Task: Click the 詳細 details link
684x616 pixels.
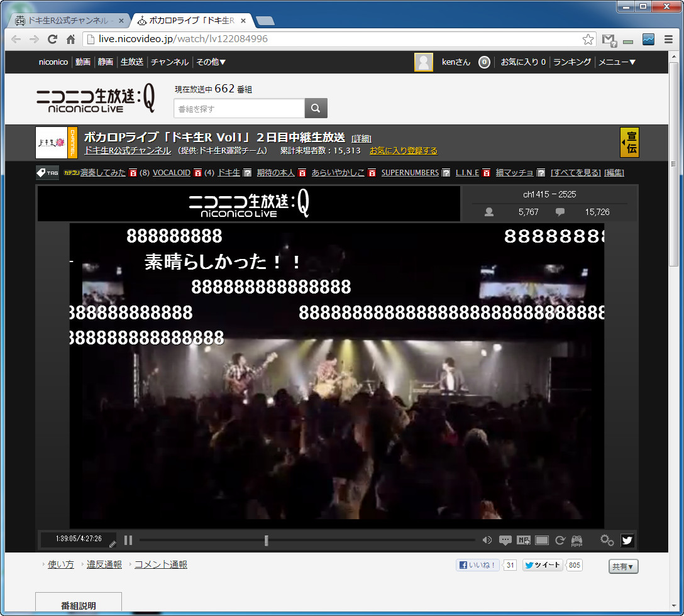Action: (x=361, y=139)
